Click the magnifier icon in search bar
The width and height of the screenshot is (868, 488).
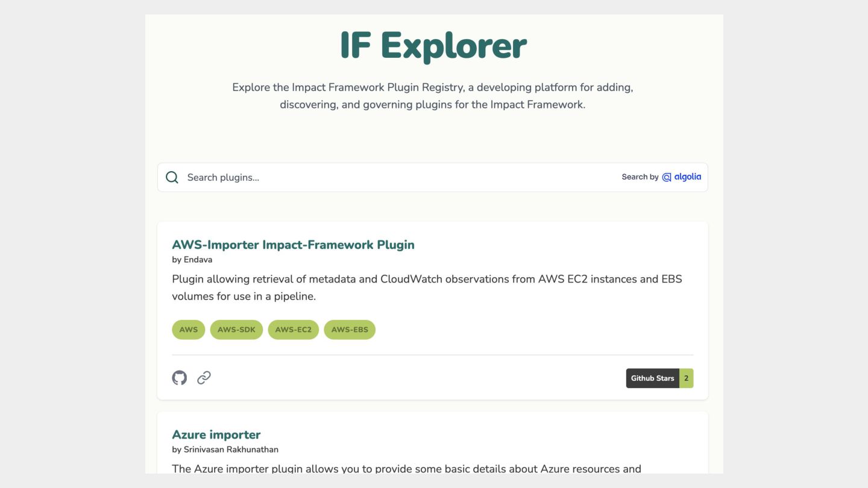tap(172, 177)
